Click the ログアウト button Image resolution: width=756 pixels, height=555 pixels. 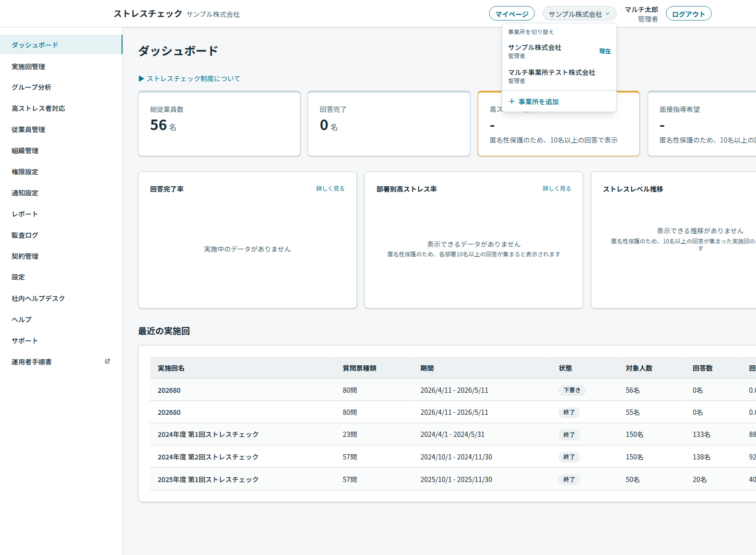pos(688,14)
